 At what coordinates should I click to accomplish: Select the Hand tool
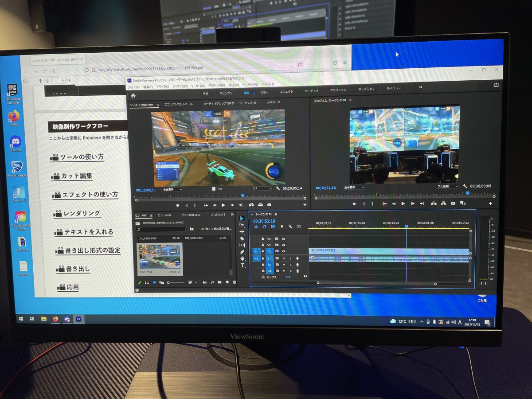click(x=243, y=258)
